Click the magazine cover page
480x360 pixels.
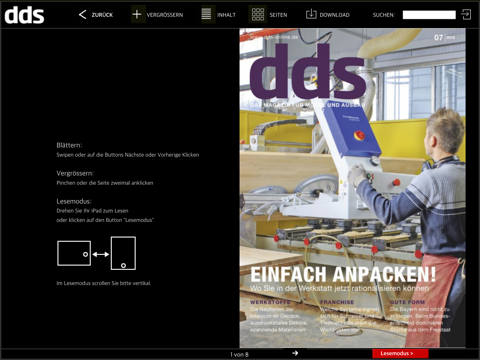tap(352, 188)
